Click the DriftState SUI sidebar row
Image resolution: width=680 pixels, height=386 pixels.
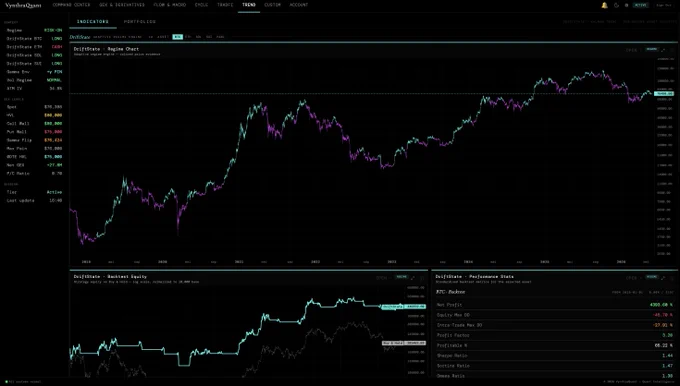34,63
